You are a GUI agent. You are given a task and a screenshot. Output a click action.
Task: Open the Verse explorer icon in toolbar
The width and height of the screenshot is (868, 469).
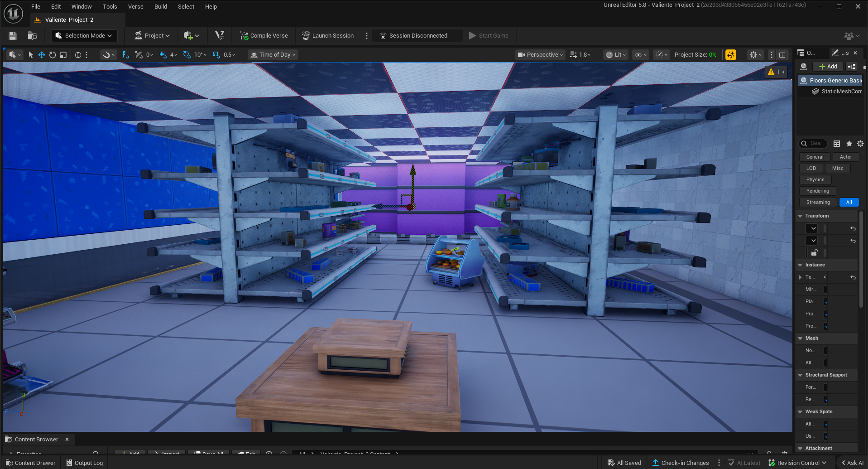tap(220, 36)
